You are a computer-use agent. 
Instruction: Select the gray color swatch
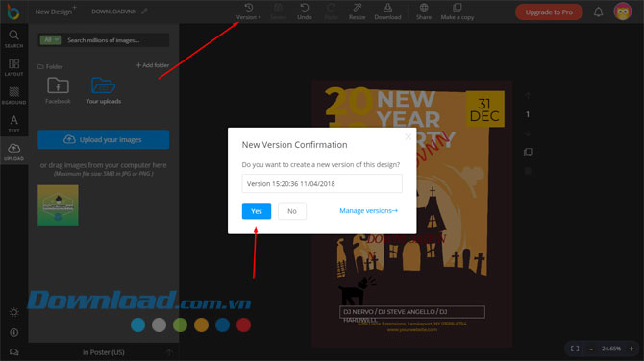[159, 325]
